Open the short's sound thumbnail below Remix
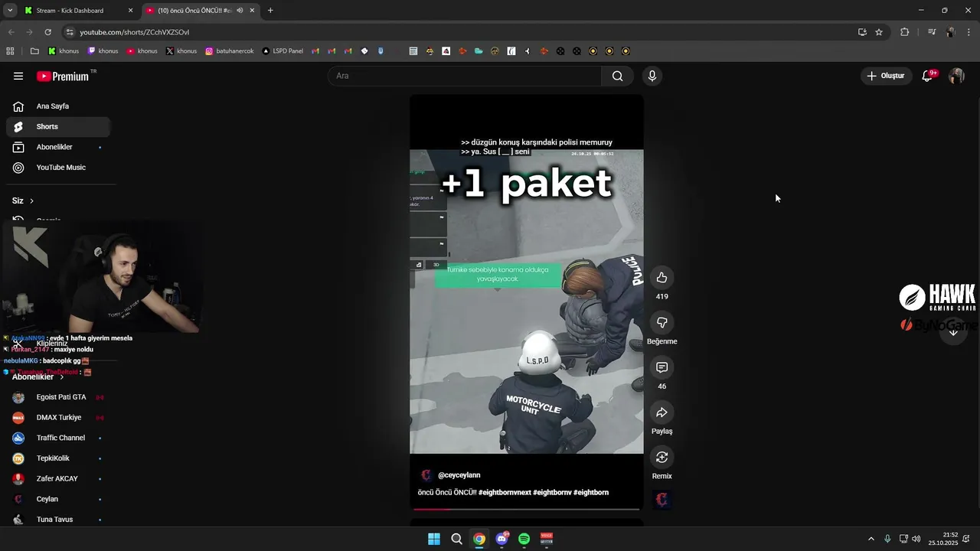The image size is (980, 551). (x=662, y=500)
